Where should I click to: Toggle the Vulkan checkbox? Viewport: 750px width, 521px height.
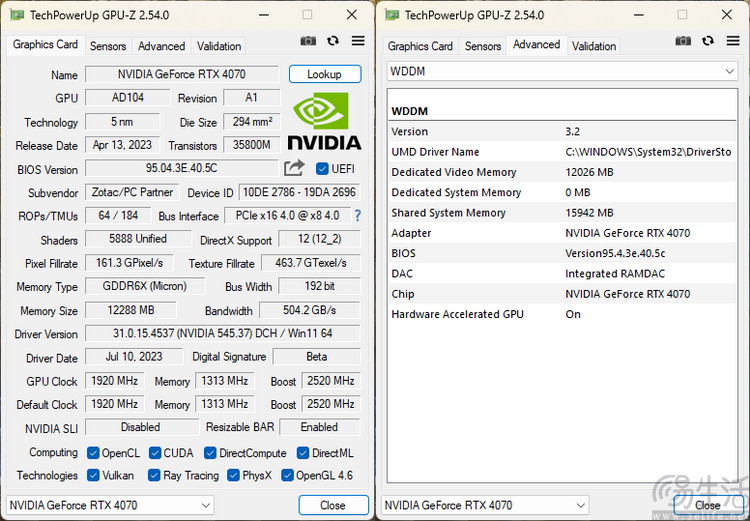coord(93,475)
